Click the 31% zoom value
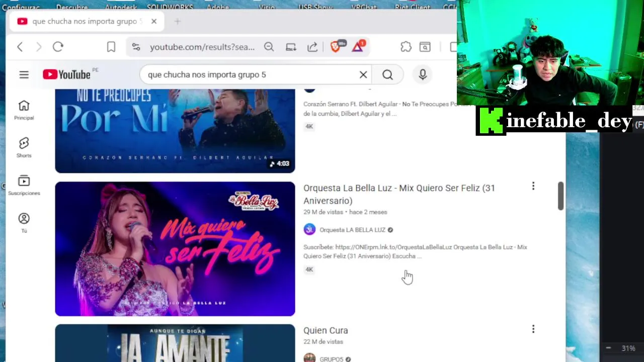644x362 pixels. [628, 348]
